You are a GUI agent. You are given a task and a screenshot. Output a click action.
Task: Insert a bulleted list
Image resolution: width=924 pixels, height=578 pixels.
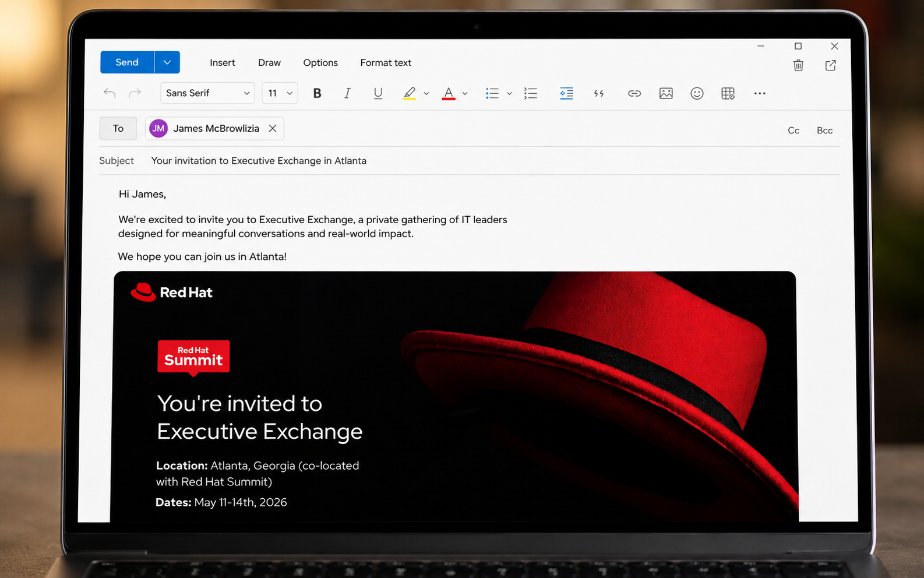point(492,93)
